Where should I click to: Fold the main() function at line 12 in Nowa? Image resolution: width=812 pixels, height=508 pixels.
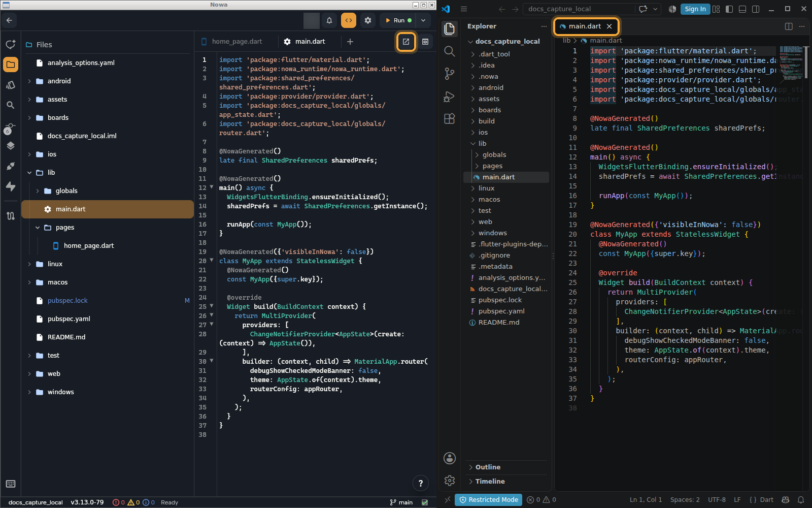(212, 187)
